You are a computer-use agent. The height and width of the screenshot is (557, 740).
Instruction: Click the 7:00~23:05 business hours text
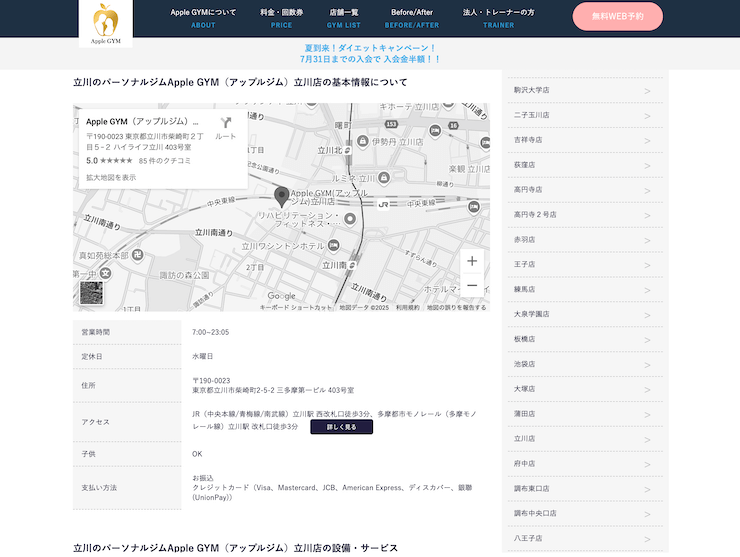210,332
